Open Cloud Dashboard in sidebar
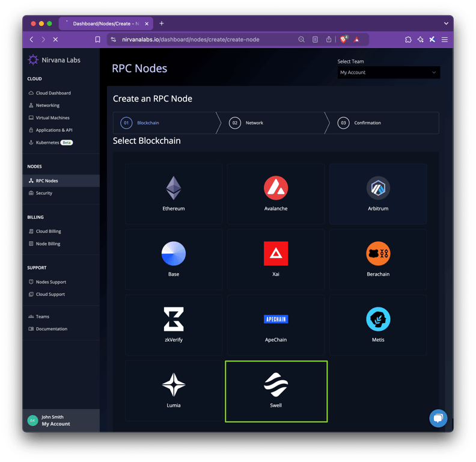 tap(50, 93)
